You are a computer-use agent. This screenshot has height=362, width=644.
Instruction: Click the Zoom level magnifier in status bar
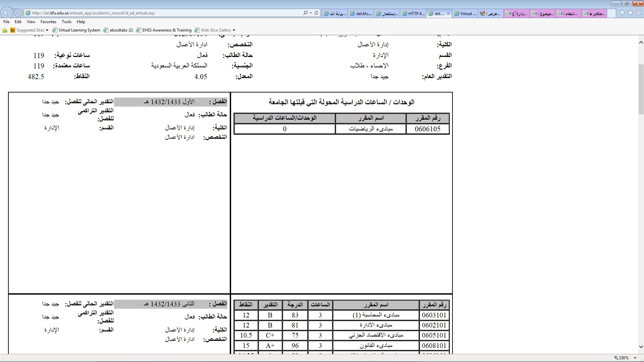616,358
